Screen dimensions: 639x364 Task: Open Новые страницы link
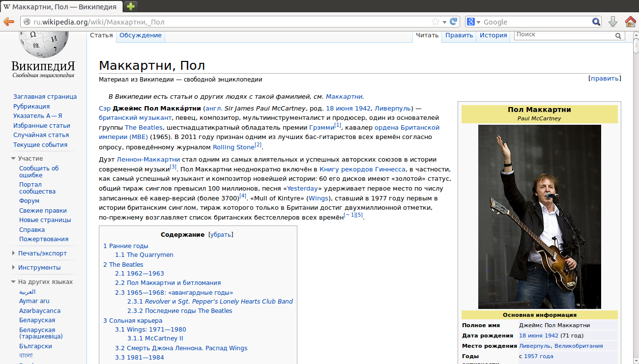(x=45, y=220)
